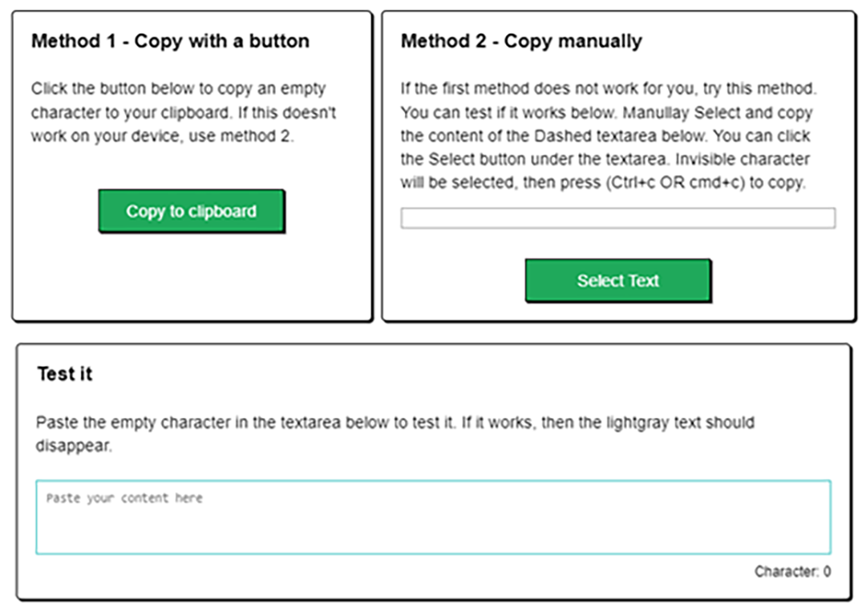Click the word "disappear" under Test it
Screen dimensions: 866x616
(72, 447)
